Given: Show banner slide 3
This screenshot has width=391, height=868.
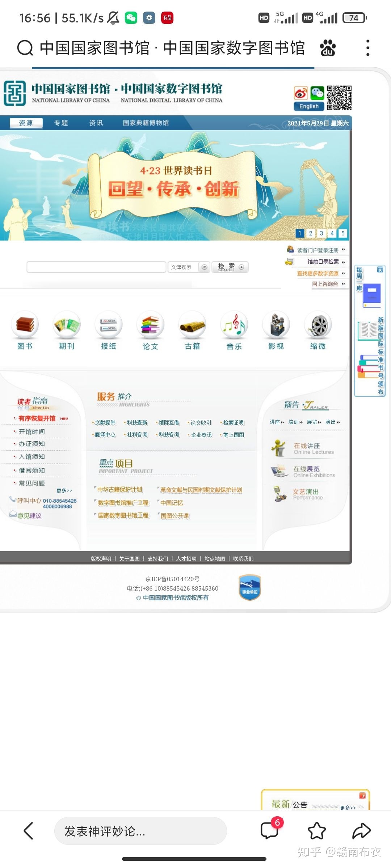Looking at the screenshot, I should click(321, 233).
